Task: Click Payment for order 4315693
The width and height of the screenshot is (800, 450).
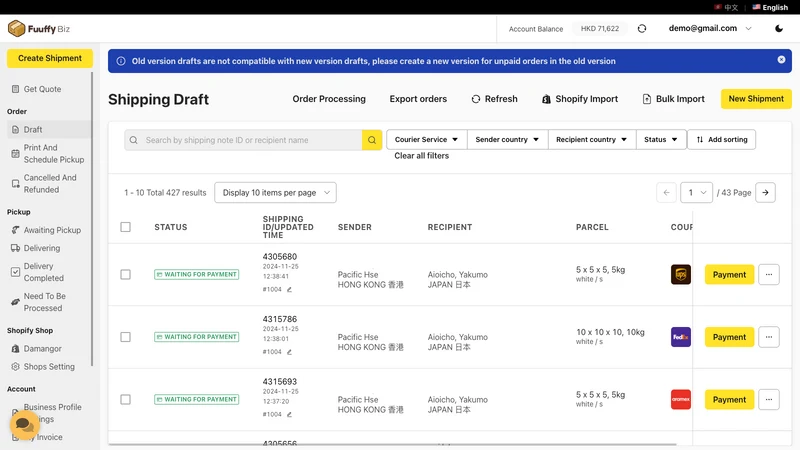Action: 730,399
